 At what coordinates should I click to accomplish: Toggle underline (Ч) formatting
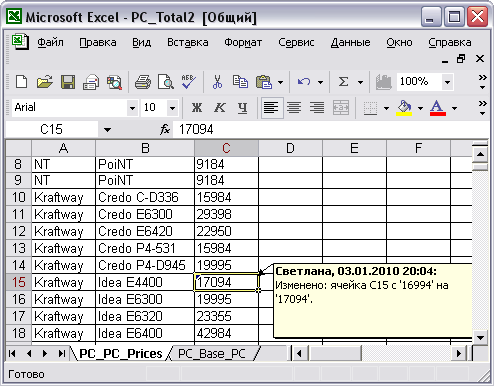tap(243, 108)
